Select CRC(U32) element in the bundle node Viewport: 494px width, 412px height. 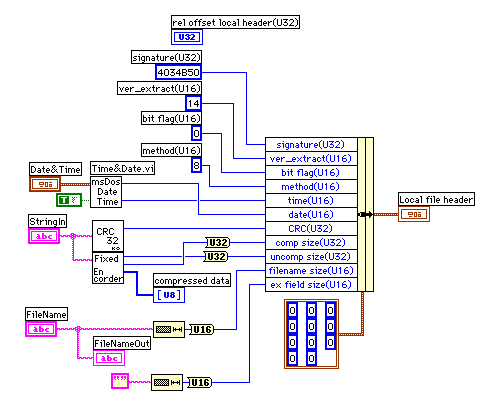pyautogui.click(x=311, y=229)
